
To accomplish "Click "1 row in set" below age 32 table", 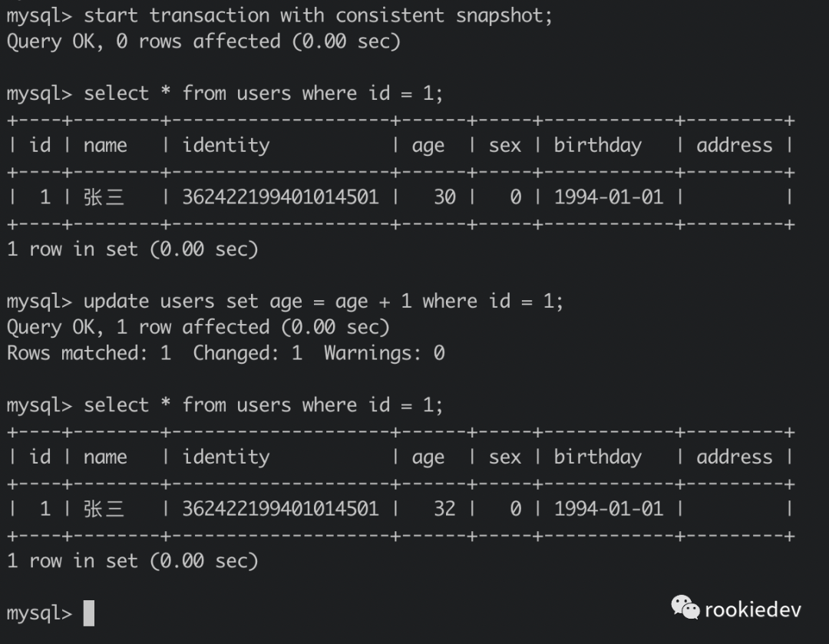I will tap(132, 560).
